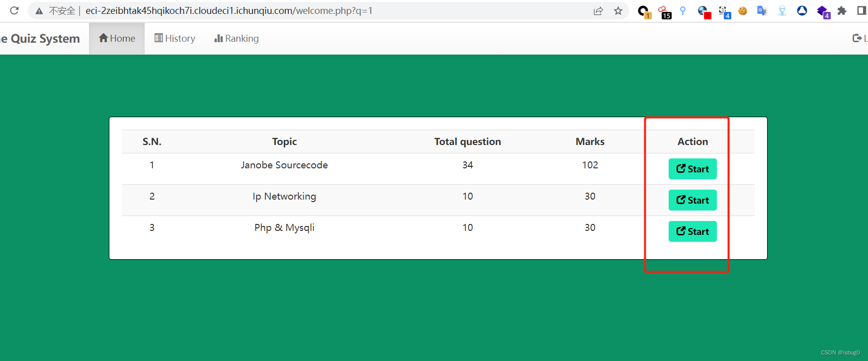Click the 'Marks' column header
This screenshot has height=361, width=868.
(x=590, y=142)
